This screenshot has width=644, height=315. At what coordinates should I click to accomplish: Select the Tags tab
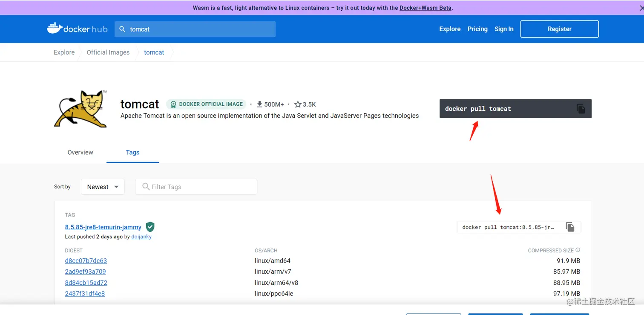tap(132, 152)
